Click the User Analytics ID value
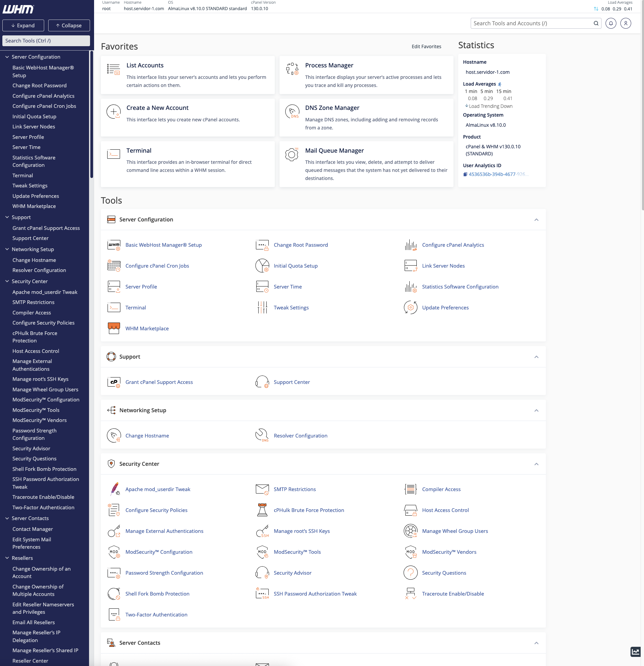The width and height of the screenshot is (644, 666). click(x=498, y=174)
